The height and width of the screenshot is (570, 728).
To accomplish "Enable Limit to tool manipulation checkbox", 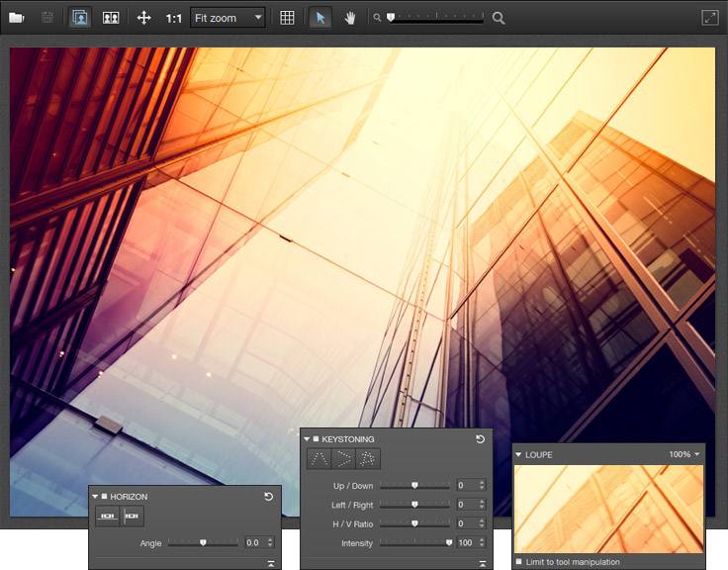I will pos(518,562).
